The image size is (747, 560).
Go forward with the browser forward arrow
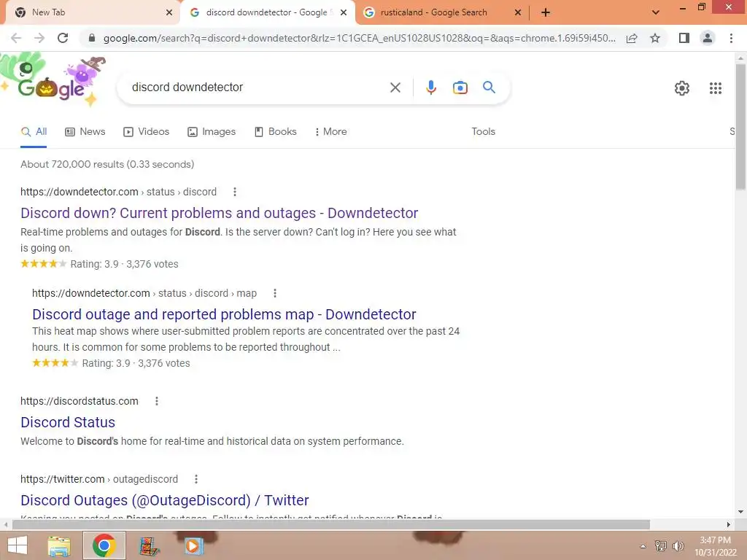pyautogui.click(x=39, y=38)
